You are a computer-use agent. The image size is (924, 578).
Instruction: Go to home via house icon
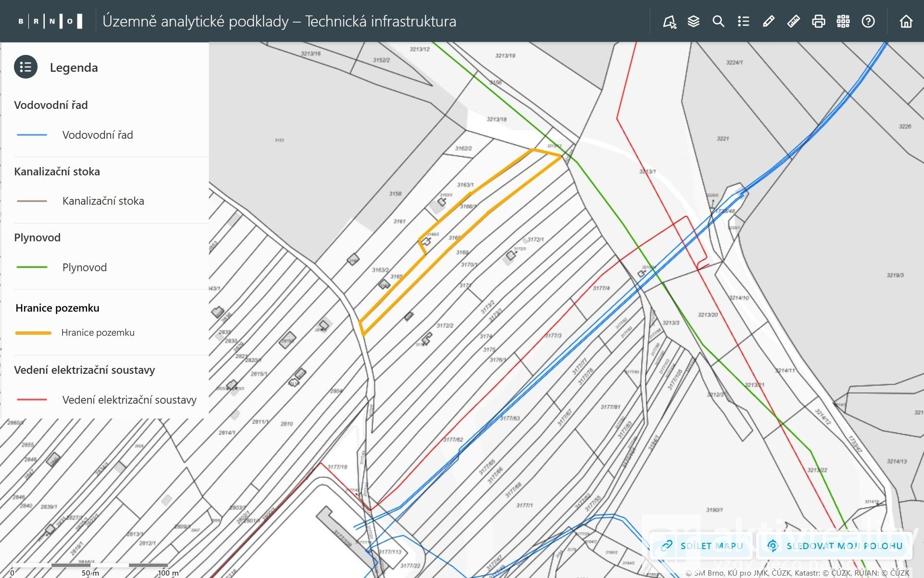(x=906, y=22)
